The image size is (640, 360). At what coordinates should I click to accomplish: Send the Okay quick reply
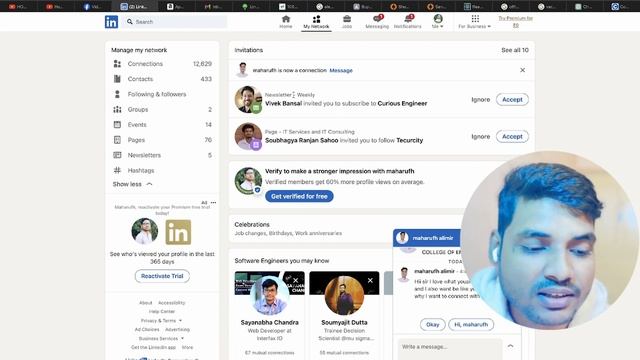click(433, 324)
